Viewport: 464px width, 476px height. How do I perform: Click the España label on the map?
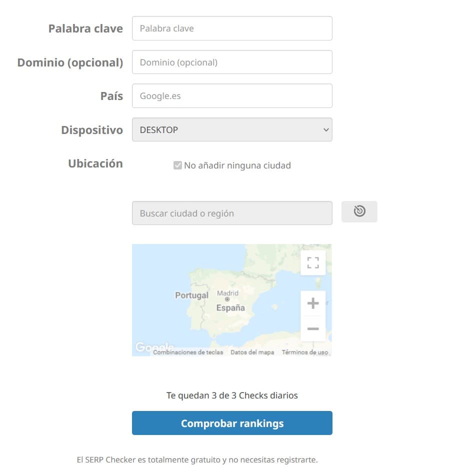(x=230, y=308)
